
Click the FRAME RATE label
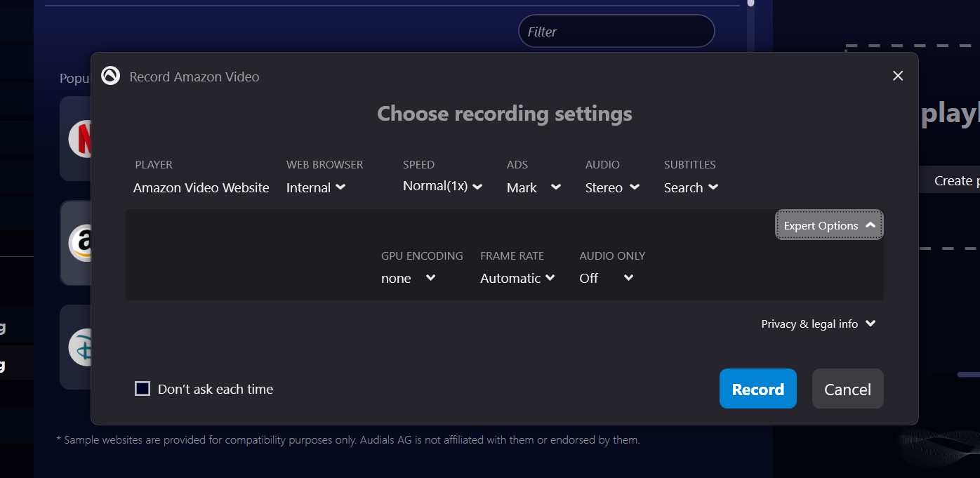pos(512,255)
